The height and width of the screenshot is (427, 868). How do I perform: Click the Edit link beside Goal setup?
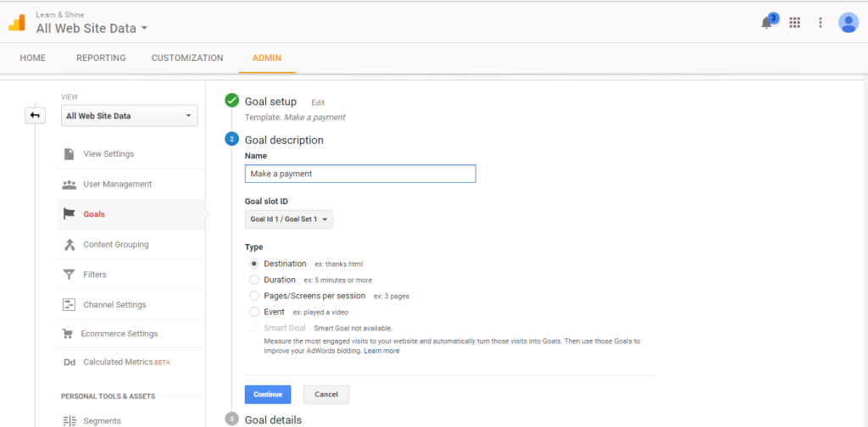click(x=318, y=103)
